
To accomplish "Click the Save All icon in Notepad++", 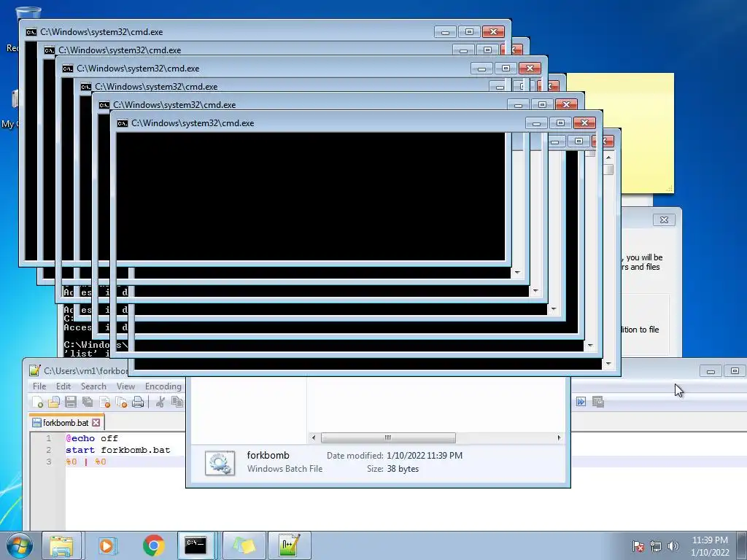I will coord(88,402).
